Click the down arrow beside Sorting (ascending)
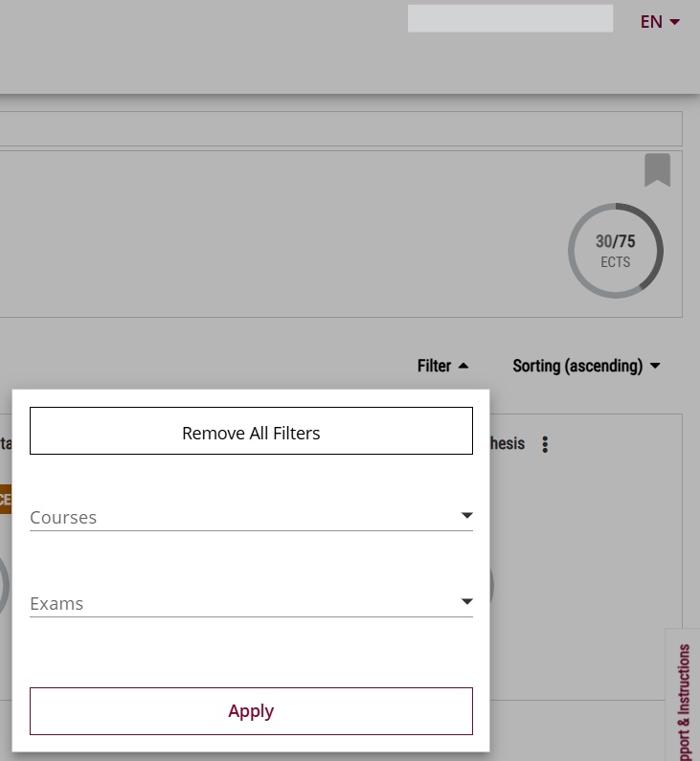Image resolution: width=700 pixels, height=761 pixels. pyautogui.click(x=655, y=366)
